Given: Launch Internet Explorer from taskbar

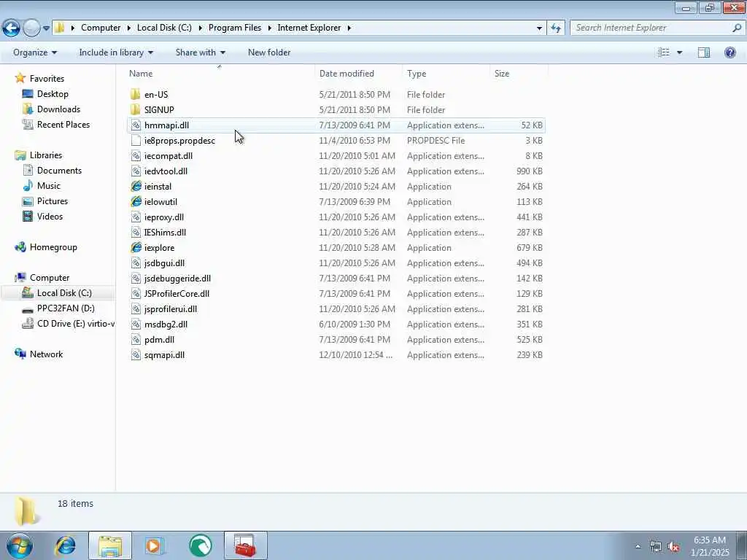Looking at the screenshot, I should pyautogui.click(x=65, y=545).
